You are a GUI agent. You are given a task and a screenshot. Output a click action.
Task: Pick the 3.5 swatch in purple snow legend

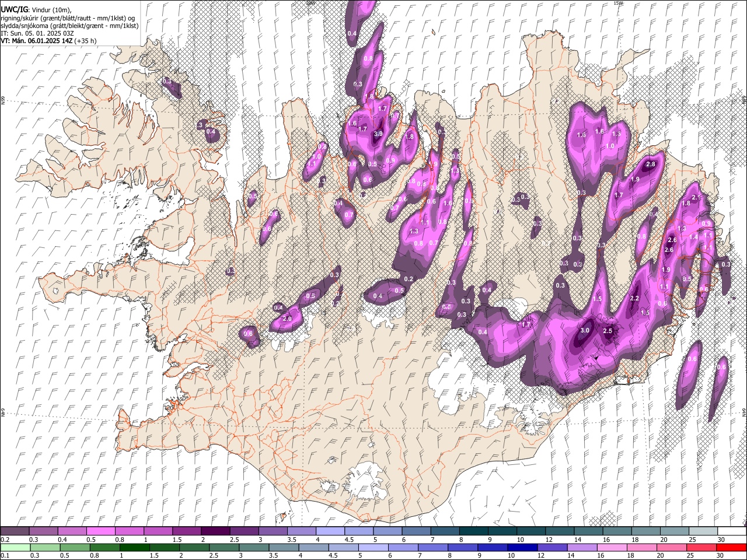(x=301, y=531)
